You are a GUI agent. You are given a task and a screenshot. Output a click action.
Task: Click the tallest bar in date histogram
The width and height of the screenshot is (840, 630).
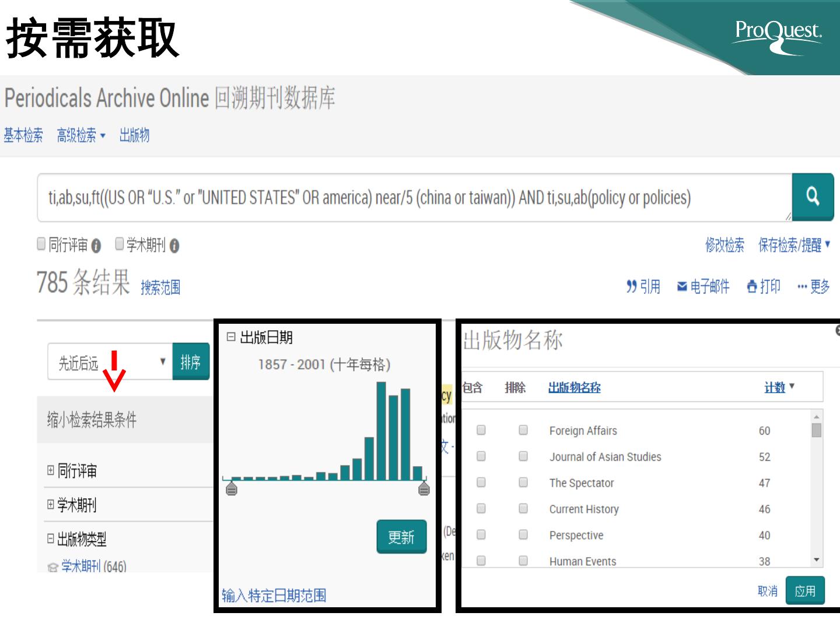(x=381, y=430)
